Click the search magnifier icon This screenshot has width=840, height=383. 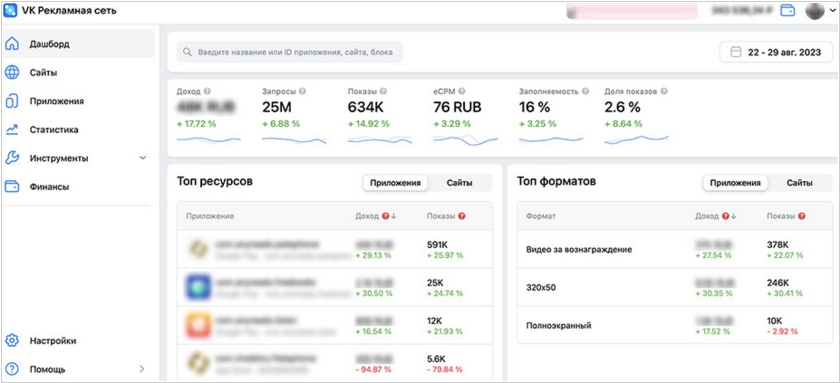[x=187, y=52]
